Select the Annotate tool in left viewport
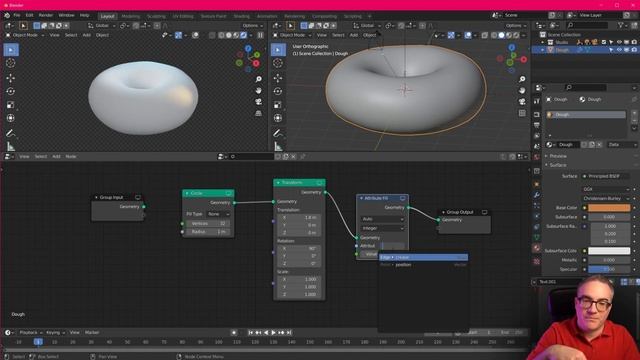This screenshot has width=640, height=360. tap(11, 133)
